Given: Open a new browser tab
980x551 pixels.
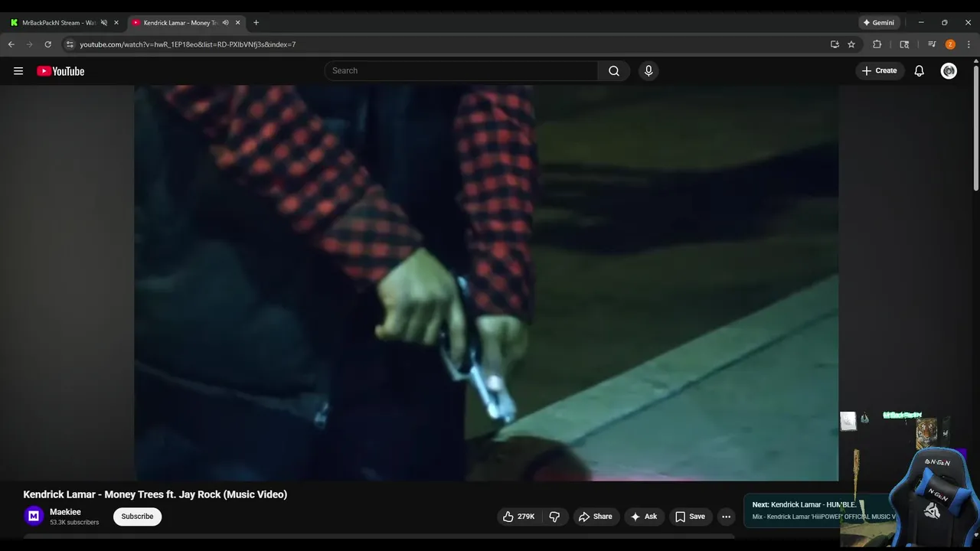Looking at the screenshot, I should [256, 22].
